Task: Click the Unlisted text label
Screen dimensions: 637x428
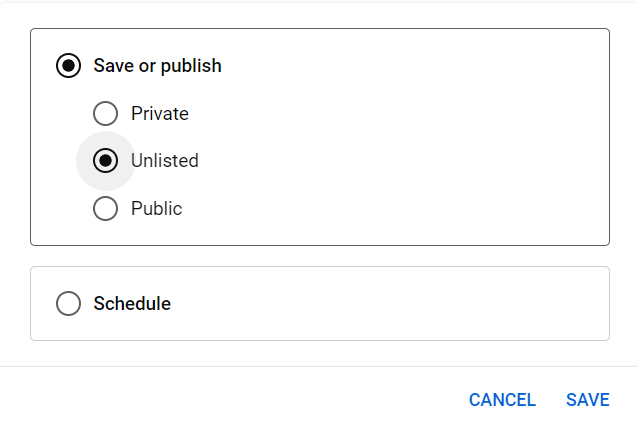Action: pos(165,160)
